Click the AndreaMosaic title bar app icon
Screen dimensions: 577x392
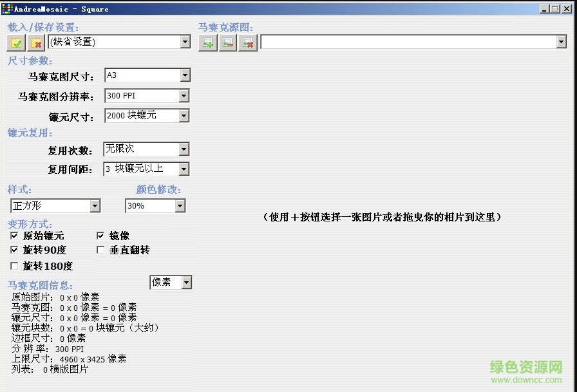click(x=7, y=9)
